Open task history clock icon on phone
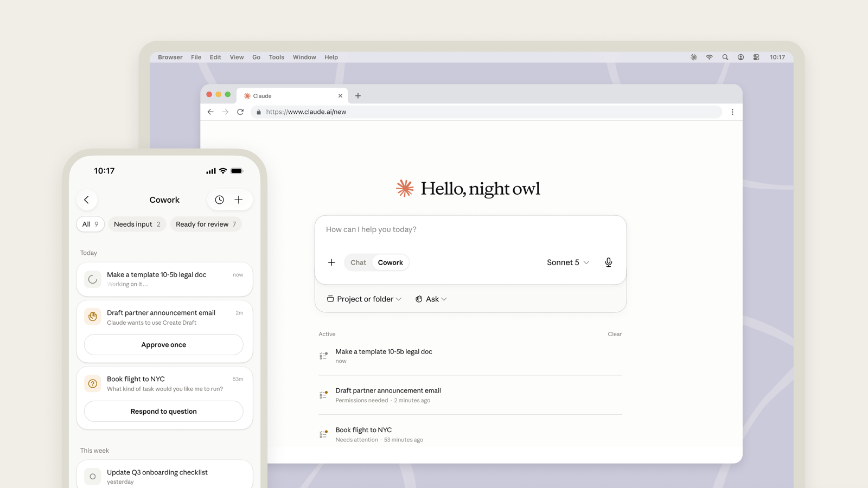The height and width of the screenshot is (488, 868). (x=219, y=200)
